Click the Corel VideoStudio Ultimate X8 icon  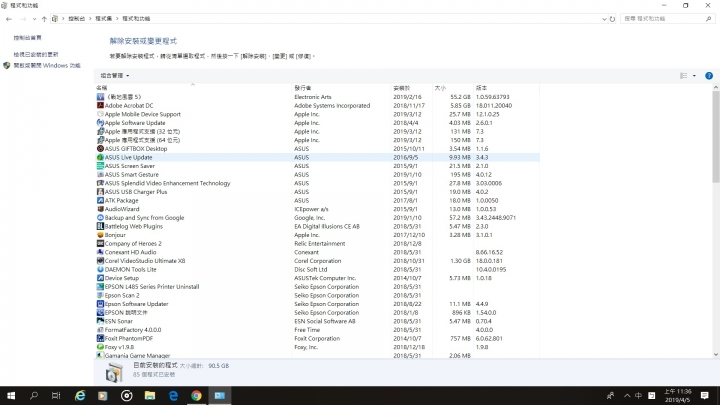(100, 260)
